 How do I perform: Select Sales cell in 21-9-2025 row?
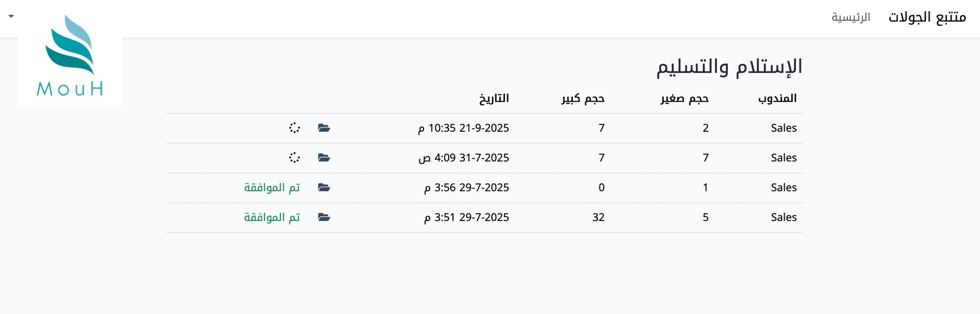point(784,128)
